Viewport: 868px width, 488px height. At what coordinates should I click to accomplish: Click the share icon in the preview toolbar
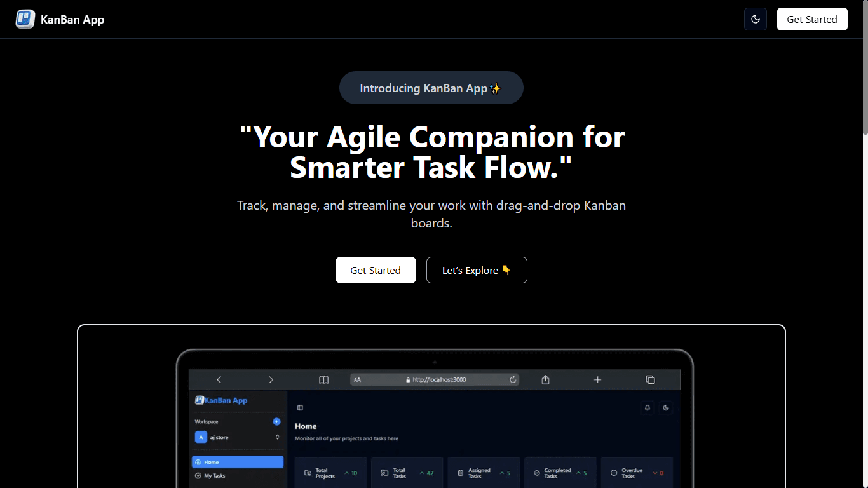tap(545, 379)
